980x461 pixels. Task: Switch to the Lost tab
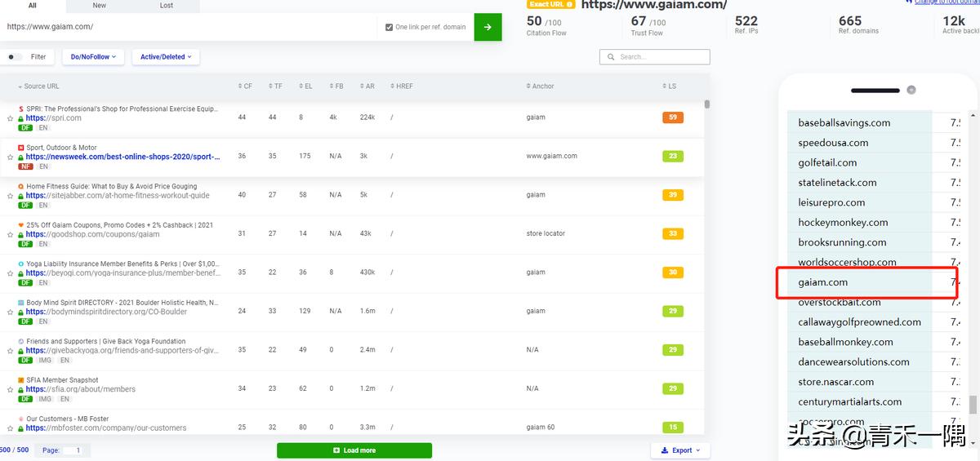167,6
